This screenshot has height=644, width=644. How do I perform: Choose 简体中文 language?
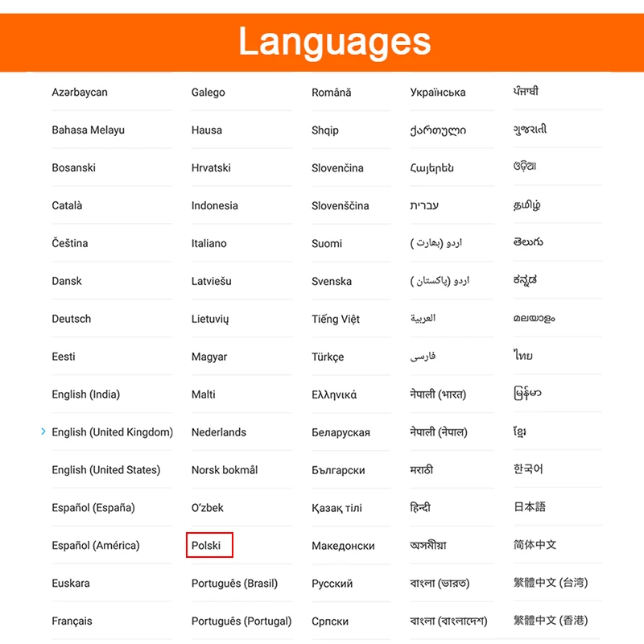pyautogui.click(x=535, y=545)
